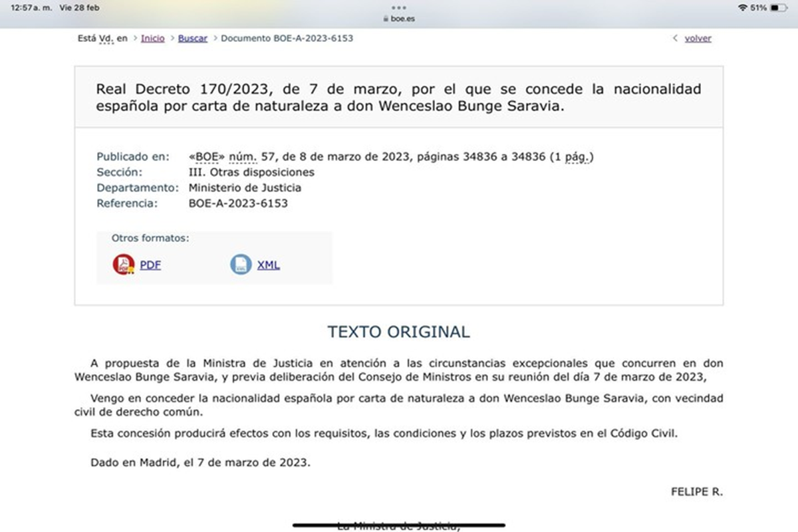
Task: Click the «BOE» abbreviation in Publicado en
Action: (207, 157)
